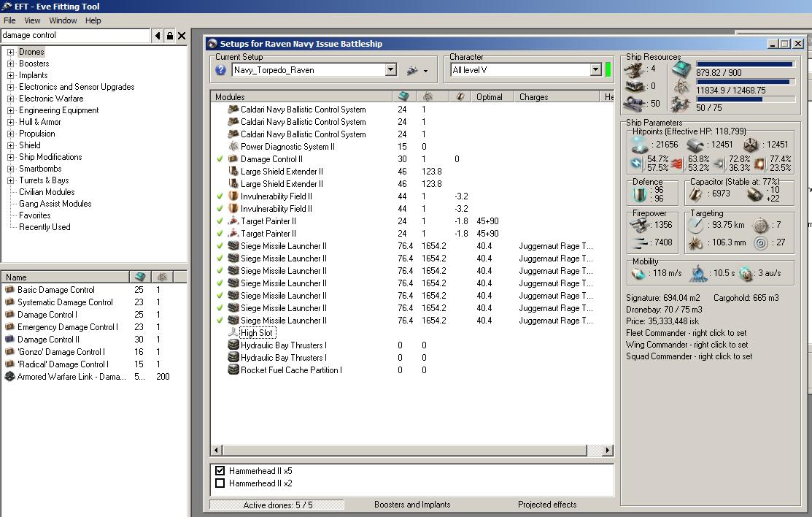The image size is (812, 517).
Task: Select the Recently Used tree entry
Action: 45,227
